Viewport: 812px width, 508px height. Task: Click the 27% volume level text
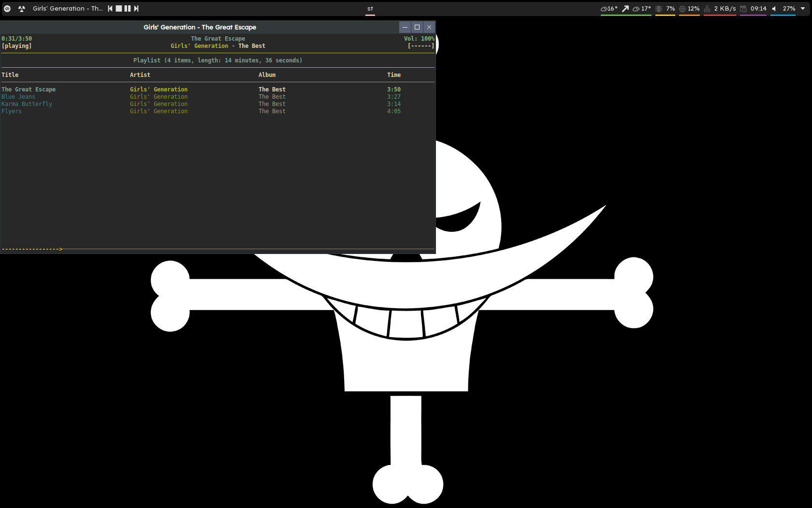pos(789,9)
